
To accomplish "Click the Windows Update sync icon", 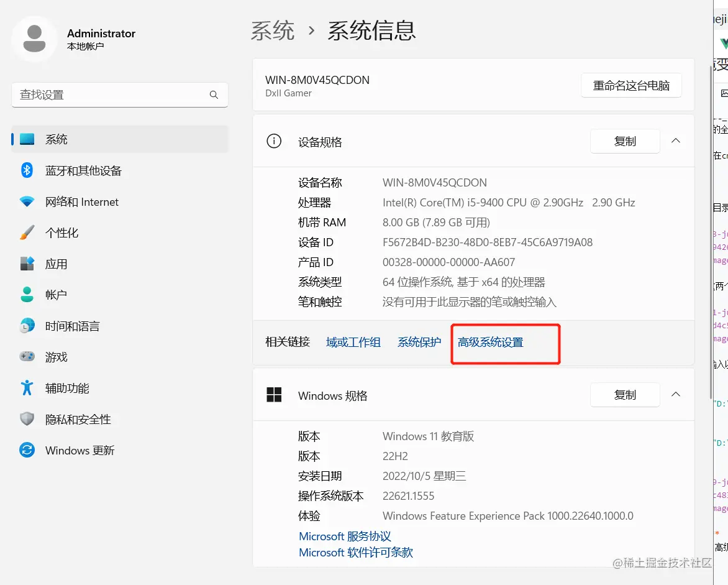I will pyautogui.click(x=27, y=450).
